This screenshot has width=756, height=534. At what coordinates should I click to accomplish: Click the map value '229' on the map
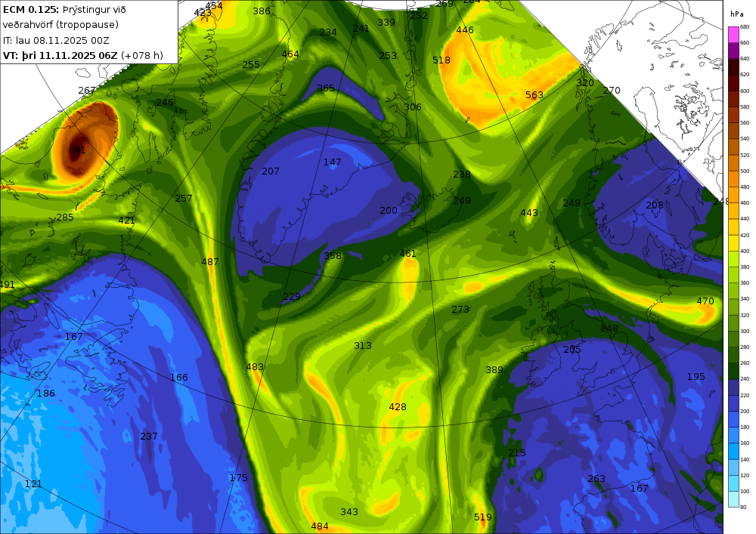(292, 297)
